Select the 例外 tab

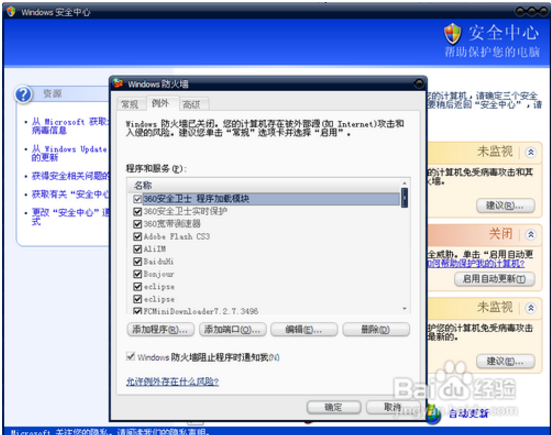coord(161,103)
